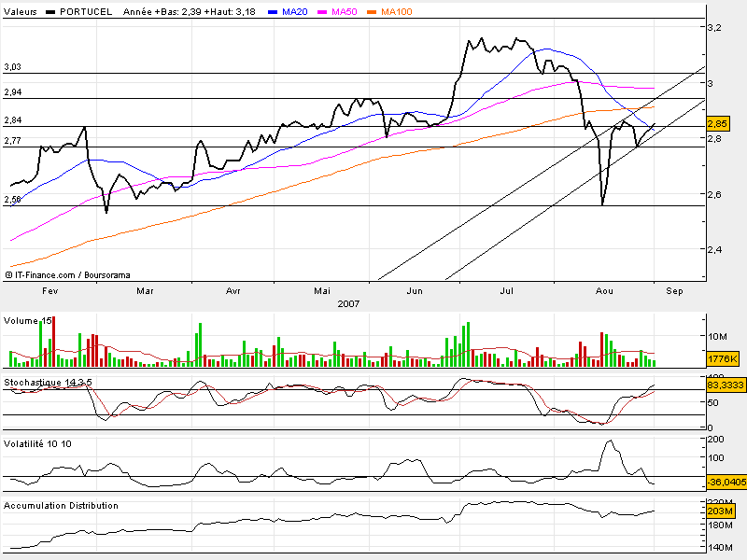
Task: Click the yellow 1776K volume tag
Action: (723, 359)
